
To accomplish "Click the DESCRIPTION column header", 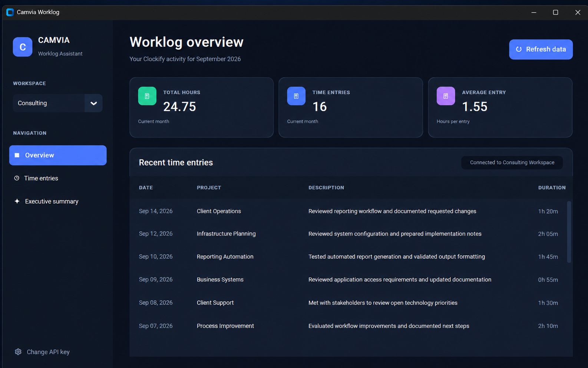I will (x=326, y=188).
